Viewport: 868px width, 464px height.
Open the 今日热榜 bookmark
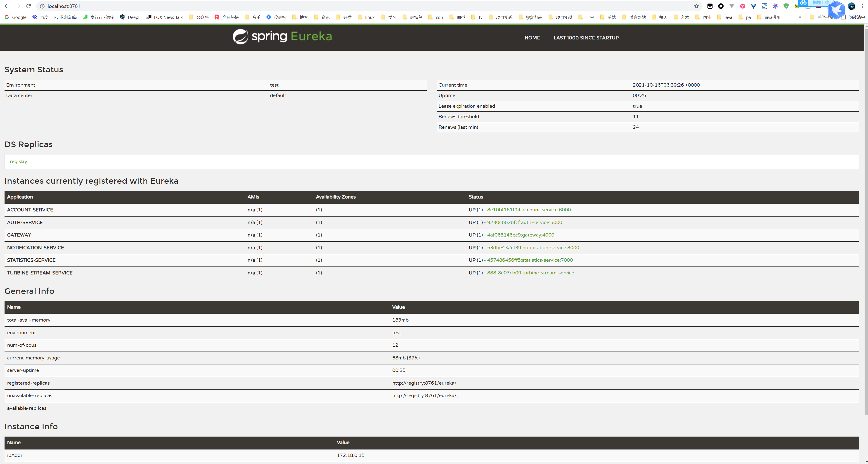point(226,17)
